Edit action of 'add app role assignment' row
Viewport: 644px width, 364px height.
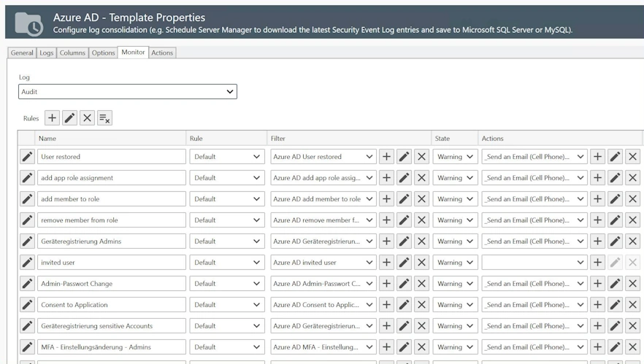pyautogui.click(x=616, y=178)
